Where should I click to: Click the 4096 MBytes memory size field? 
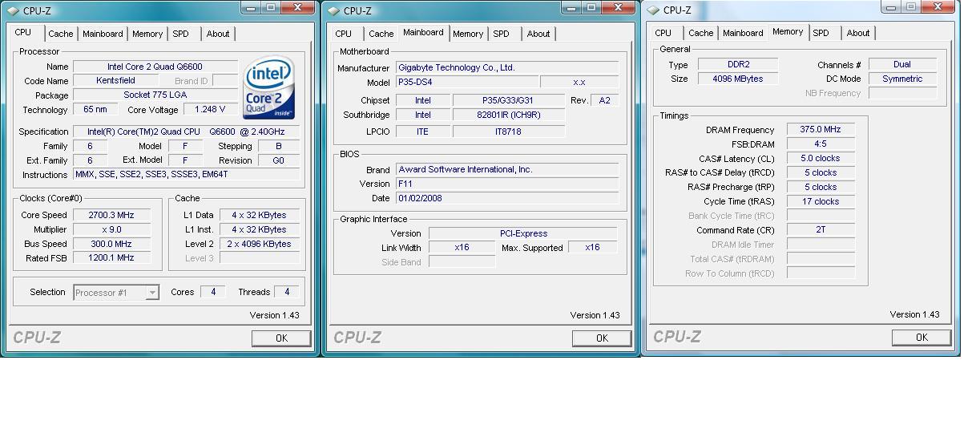point(737,79)
